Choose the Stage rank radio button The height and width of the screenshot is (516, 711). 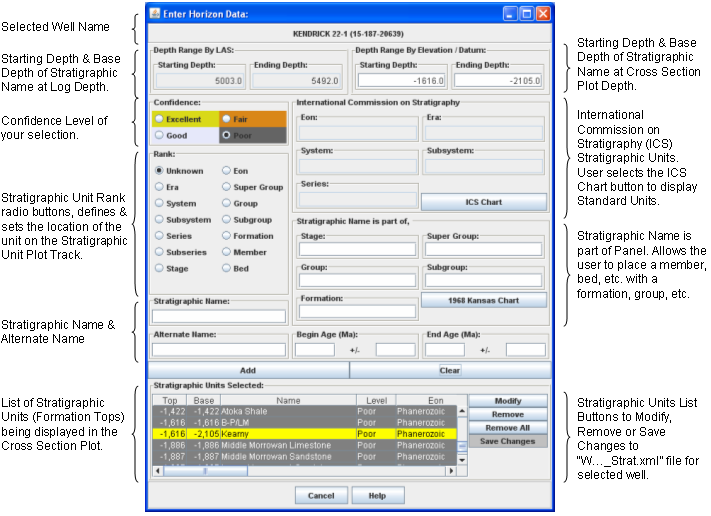(159, 268)
